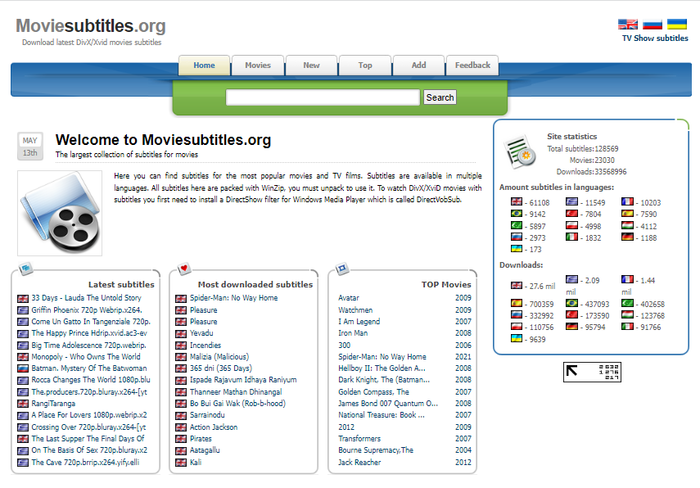The width and height of the screenshot is (700, 488).
Task: Open Spider-Man: No Way Home in Most downloaded
Action: pos(233,298)
